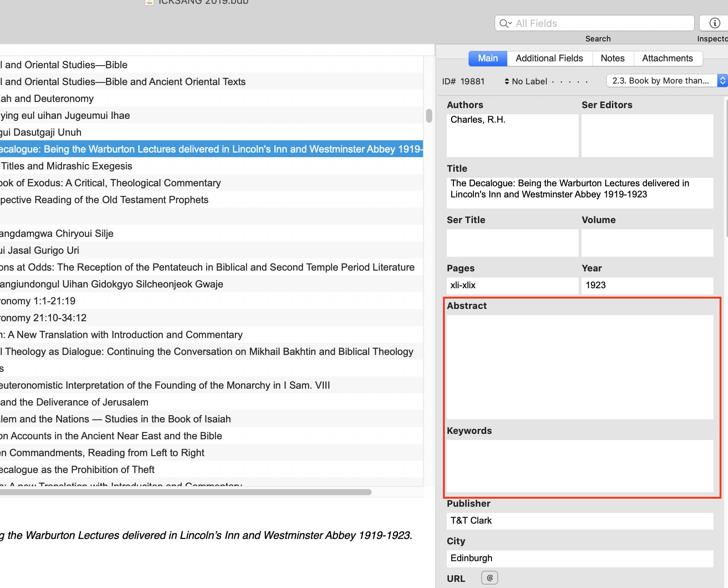Click the City field Edinburgh
Image resolution: width=728 pixels, height=588 pixels.
point(580,558)
